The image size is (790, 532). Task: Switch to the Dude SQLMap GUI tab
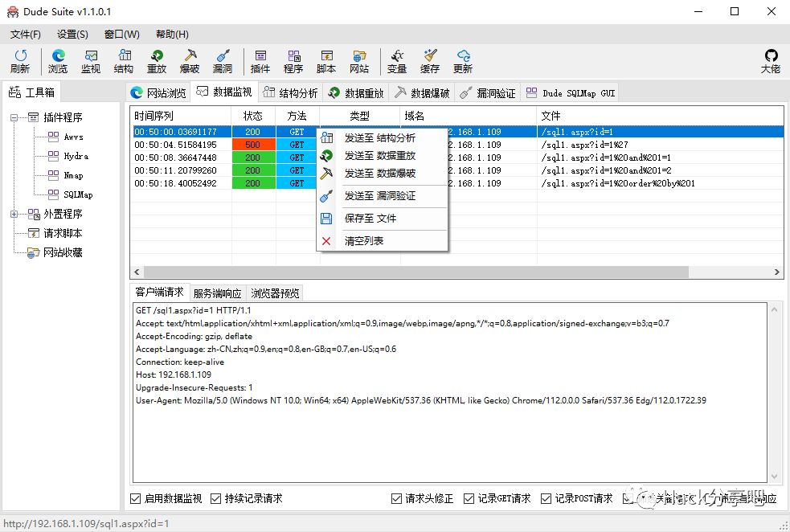pyautogui.click(x=571, y=92)
